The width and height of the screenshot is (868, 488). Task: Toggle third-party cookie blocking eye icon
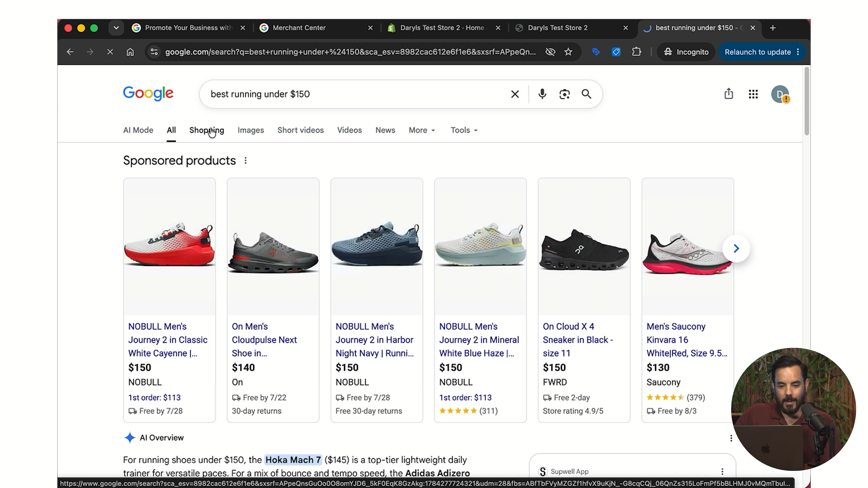tap(550, 52)
